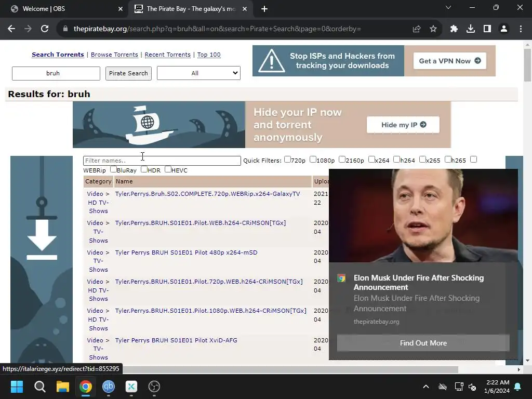Open Windows Start menu
This screenshot has width=532, height=399.
pos(17,387)
